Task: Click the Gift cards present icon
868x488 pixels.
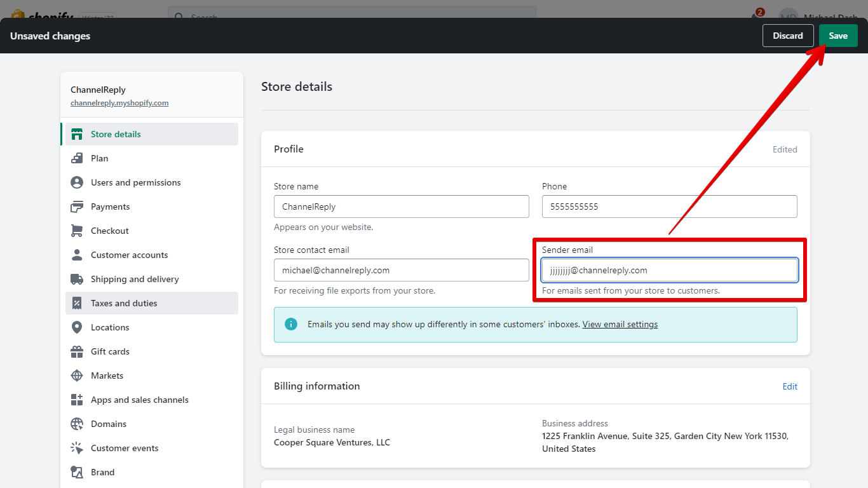Action: 77,351
